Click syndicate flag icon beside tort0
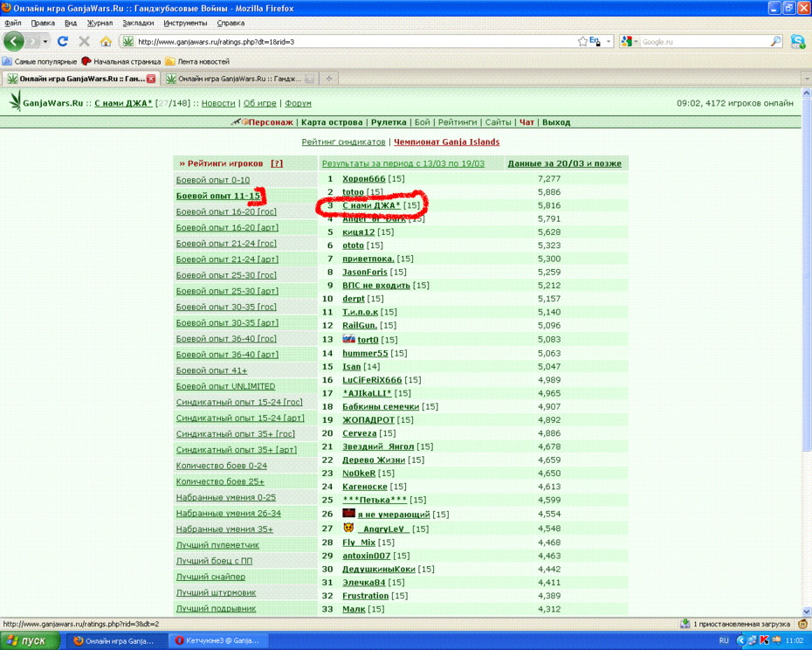The image size is (812, 650). click(348, 340)
